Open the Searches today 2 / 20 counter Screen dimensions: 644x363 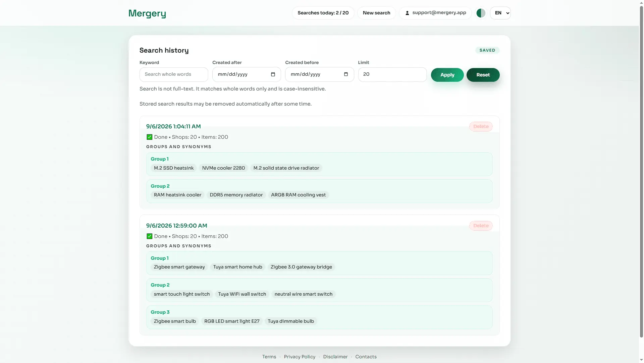tap(323, 13)
